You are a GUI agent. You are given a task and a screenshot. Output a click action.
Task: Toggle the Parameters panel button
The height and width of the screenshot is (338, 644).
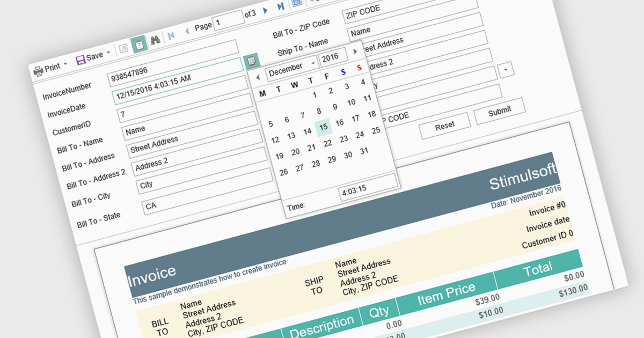pos(139,43)
